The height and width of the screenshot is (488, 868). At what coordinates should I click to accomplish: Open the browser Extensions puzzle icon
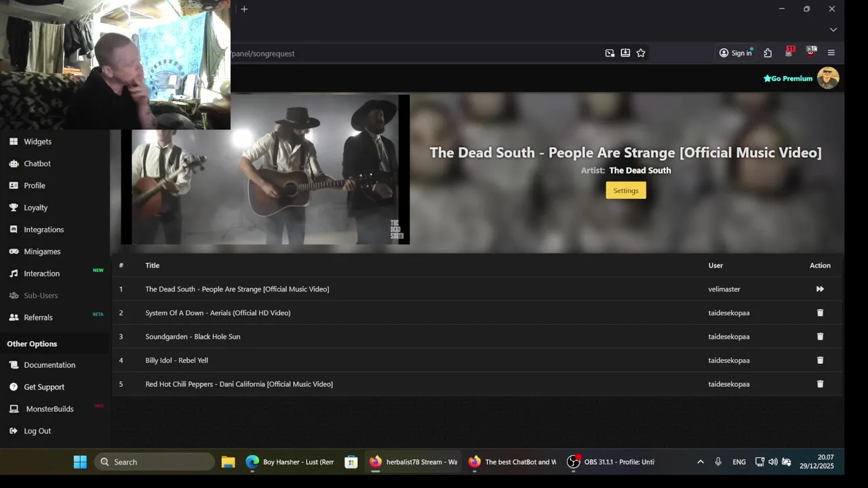(x=768, y=53)
